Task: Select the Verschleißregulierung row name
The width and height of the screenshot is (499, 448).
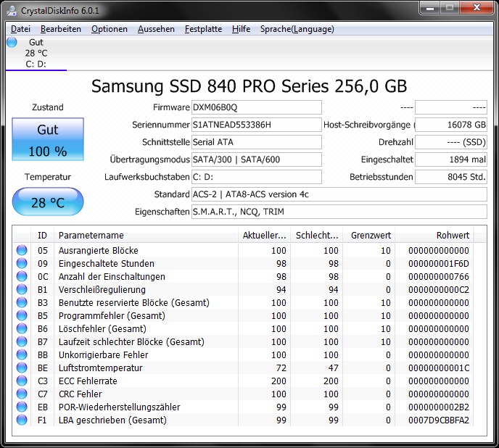Action: point(102,289)
